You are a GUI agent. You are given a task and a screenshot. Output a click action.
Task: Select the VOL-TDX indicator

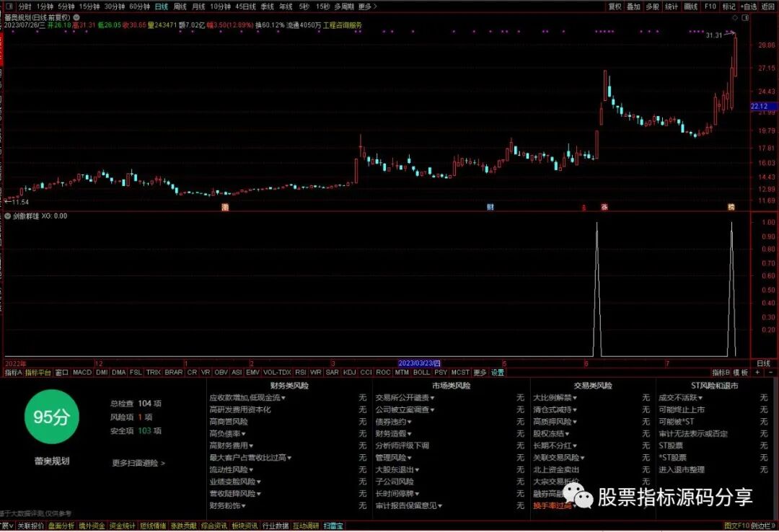pos(277,373)
